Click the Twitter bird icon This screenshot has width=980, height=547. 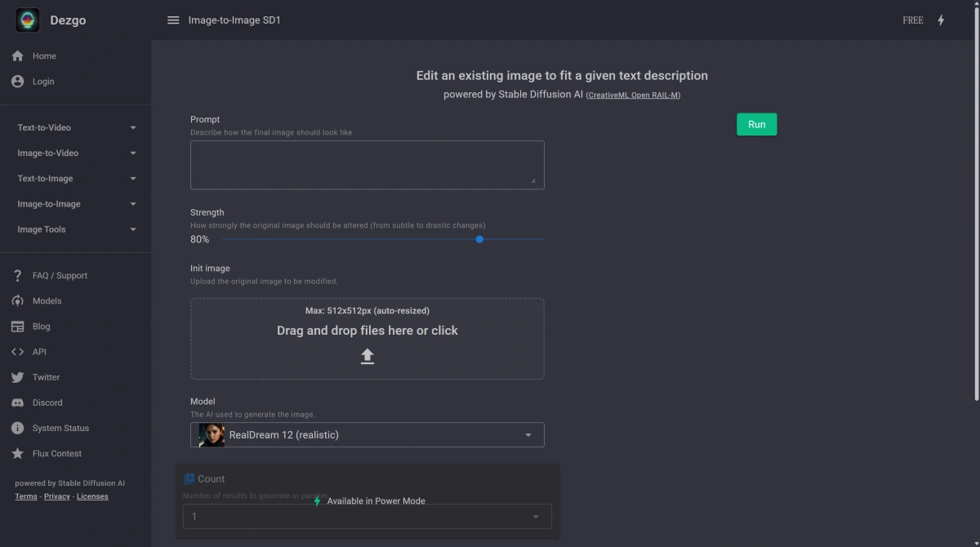[17, 377]
